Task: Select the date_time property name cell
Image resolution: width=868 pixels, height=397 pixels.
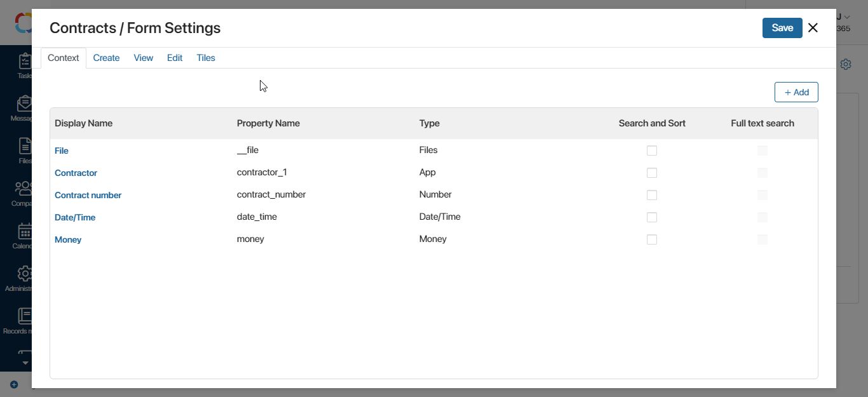Action: [257, 217]
